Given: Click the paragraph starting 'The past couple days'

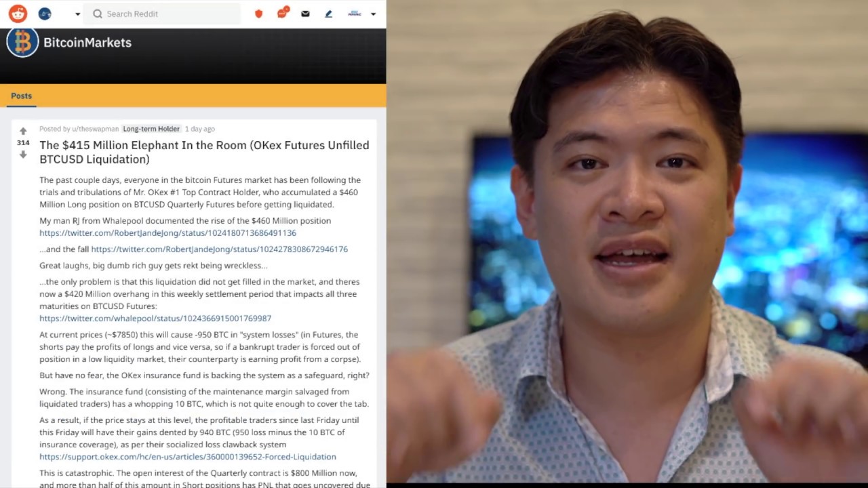Looking at the screenshot, I should pyautogui.click(x=200, y=192).
